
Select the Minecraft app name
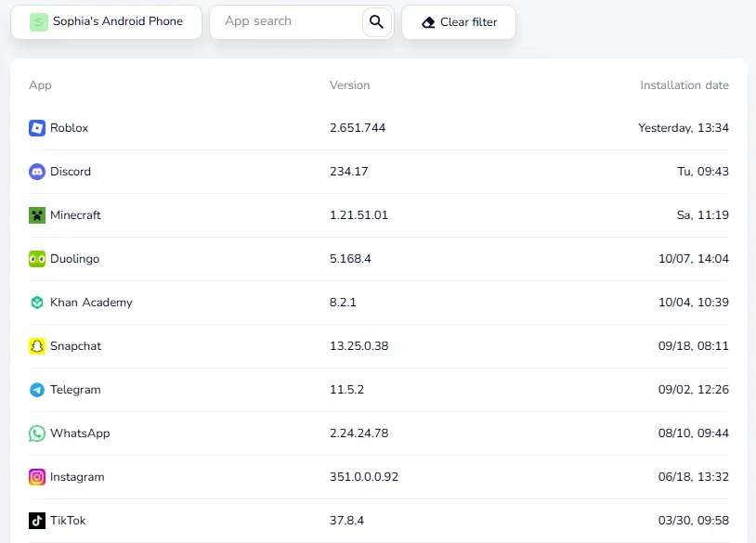pyautogui.click(x=76, y=215)
